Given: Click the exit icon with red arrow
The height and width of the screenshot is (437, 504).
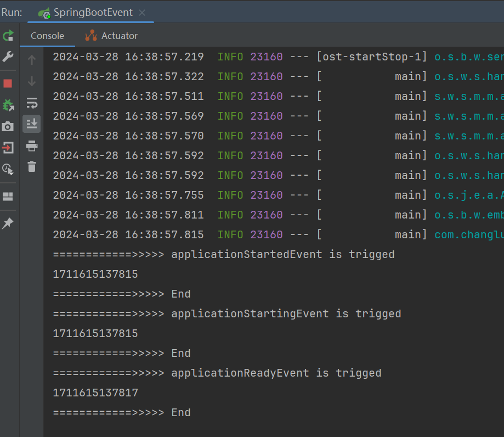Looking at the screenshot, I should pyautogui.click(x=8, y=148).
